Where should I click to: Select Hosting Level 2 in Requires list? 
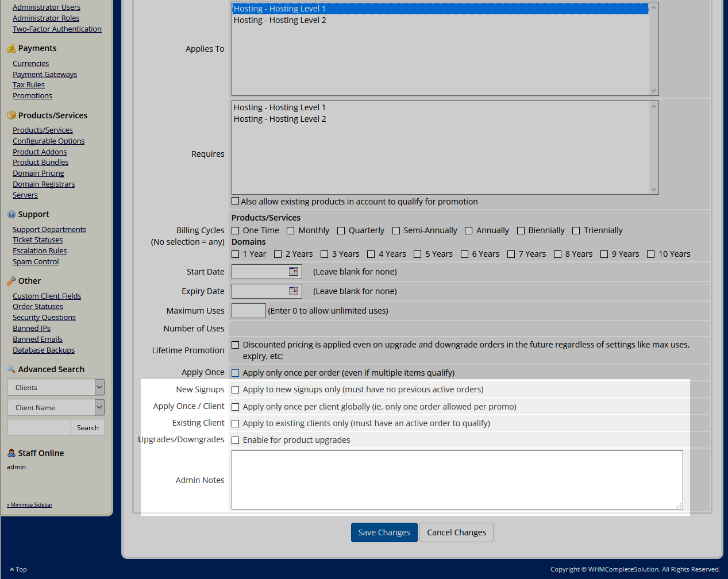point(280,119)
